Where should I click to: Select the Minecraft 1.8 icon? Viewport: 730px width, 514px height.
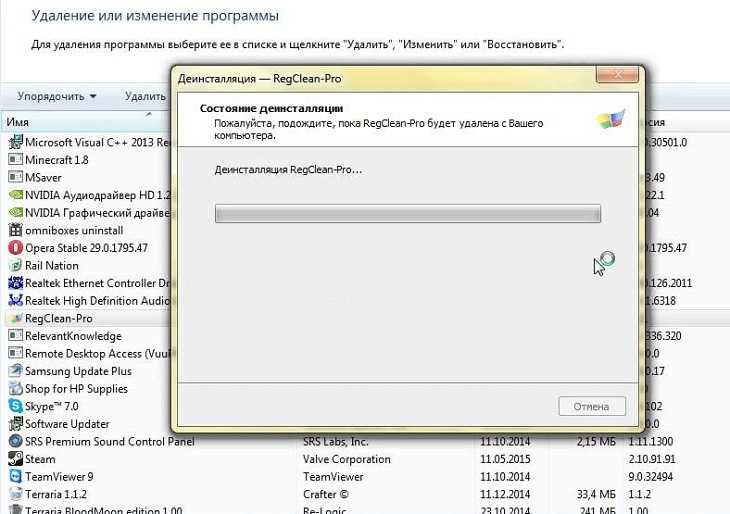point(15,160)
